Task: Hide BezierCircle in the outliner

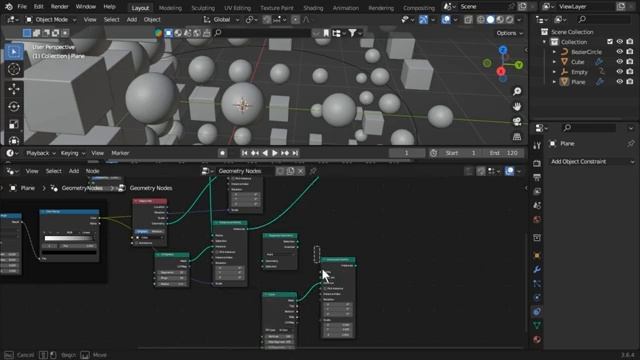Action: 620,52
